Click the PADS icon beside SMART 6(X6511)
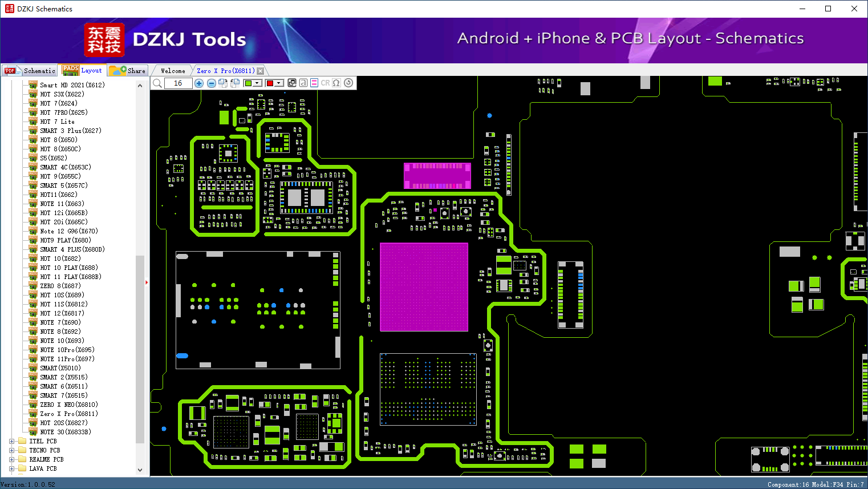The width and height of the screenshot is (868, 489). coord(33,386)
